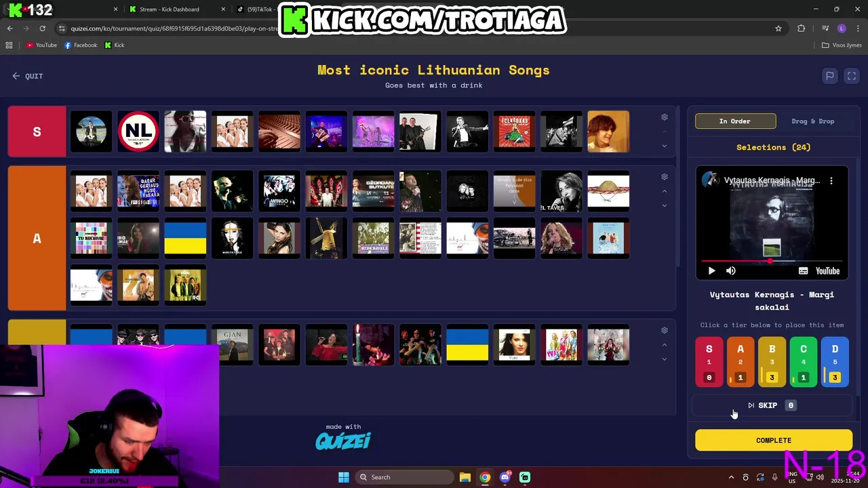Switch to In Order mode
This screenshot has width=868, height=488.
point(735,121)
